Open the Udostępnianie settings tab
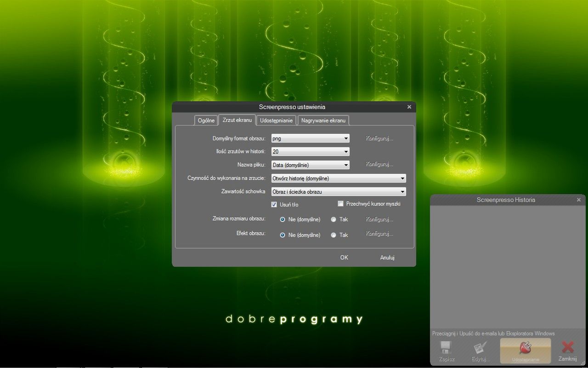The height and width of the screenshot is (368, 588). click(x=276, y=121)
